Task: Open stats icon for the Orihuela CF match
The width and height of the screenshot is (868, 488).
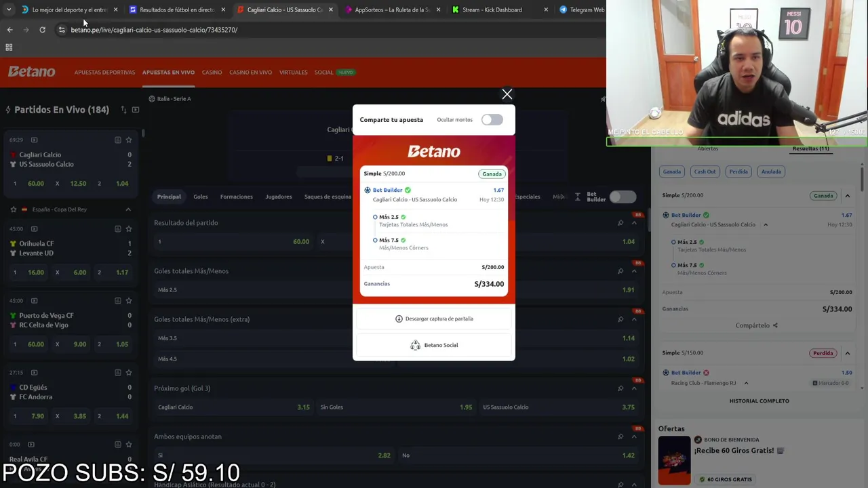Action: (117, 228)
